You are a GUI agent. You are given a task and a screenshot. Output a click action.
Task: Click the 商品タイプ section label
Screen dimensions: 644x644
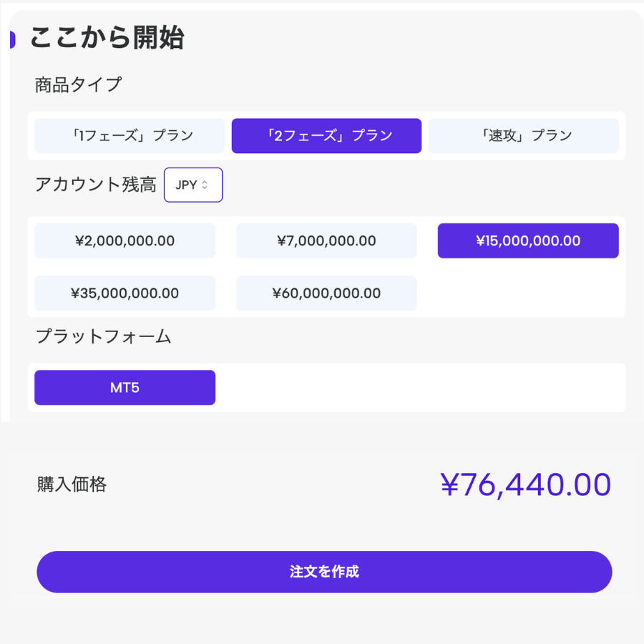[x=78, y=85]
